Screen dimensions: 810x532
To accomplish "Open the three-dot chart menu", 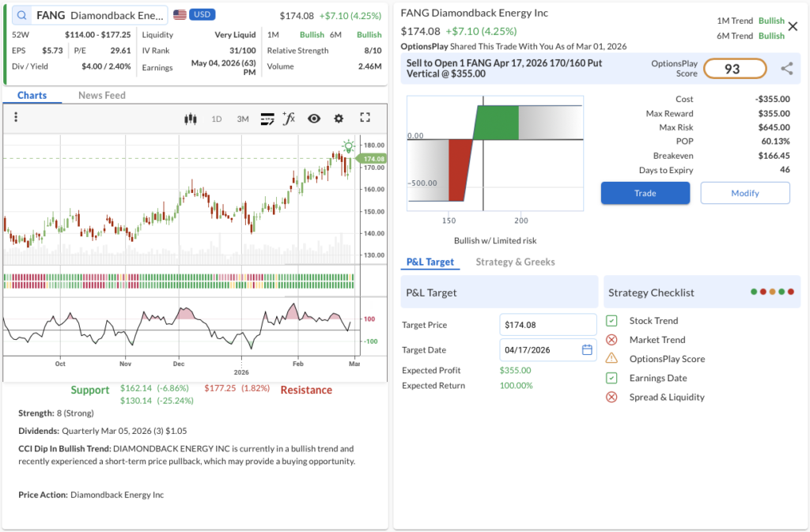I will coord(16,118).
